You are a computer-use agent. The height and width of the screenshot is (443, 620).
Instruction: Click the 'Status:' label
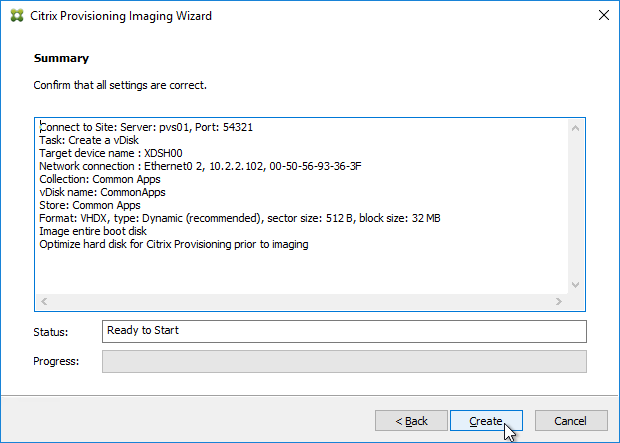[x=51, y=332]
